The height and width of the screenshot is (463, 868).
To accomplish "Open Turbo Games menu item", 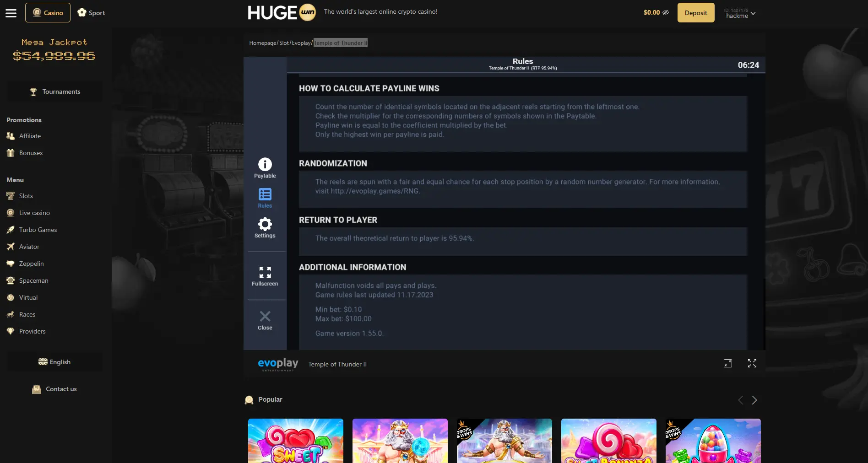I will 38,230.
